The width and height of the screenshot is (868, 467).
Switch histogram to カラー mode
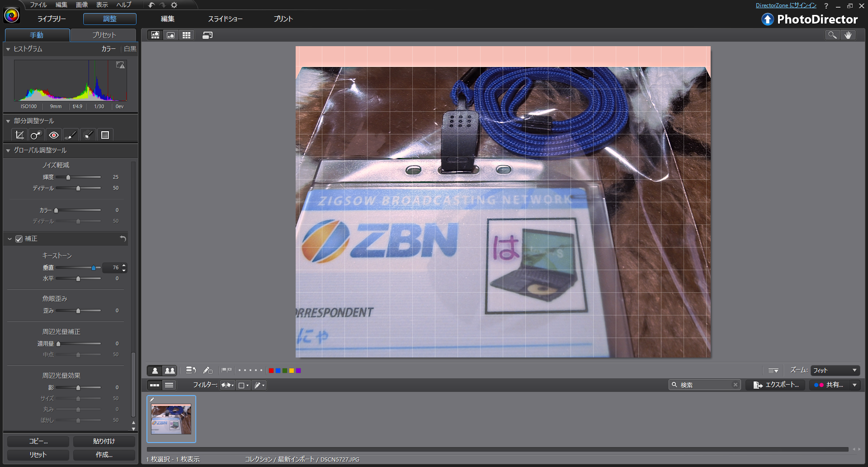[x=108, y=49]
